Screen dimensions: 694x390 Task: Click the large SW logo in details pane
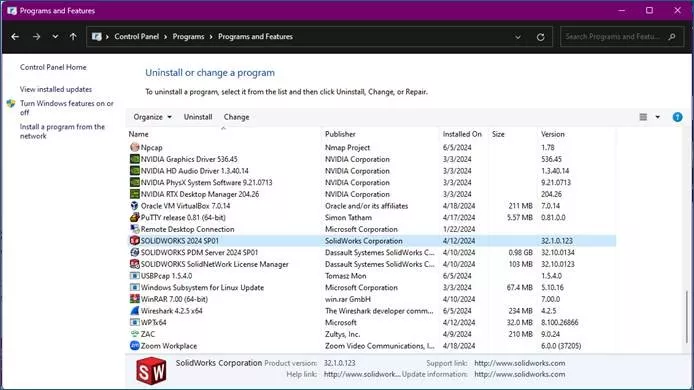(151, 371)
